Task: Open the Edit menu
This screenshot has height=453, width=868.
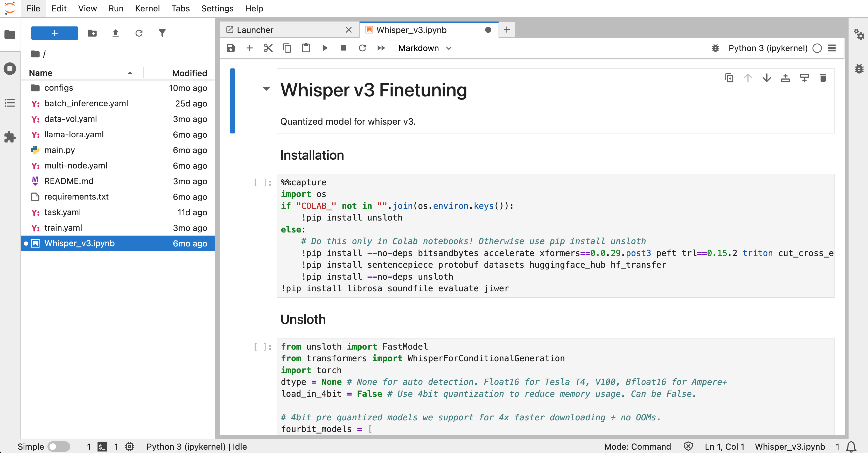Action: click(59, 8)
